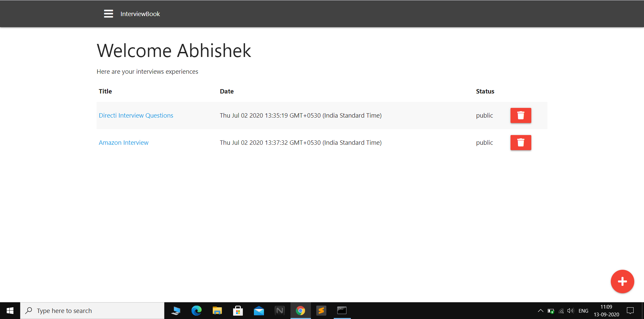Click public status of Directi row

click(484, 115)
